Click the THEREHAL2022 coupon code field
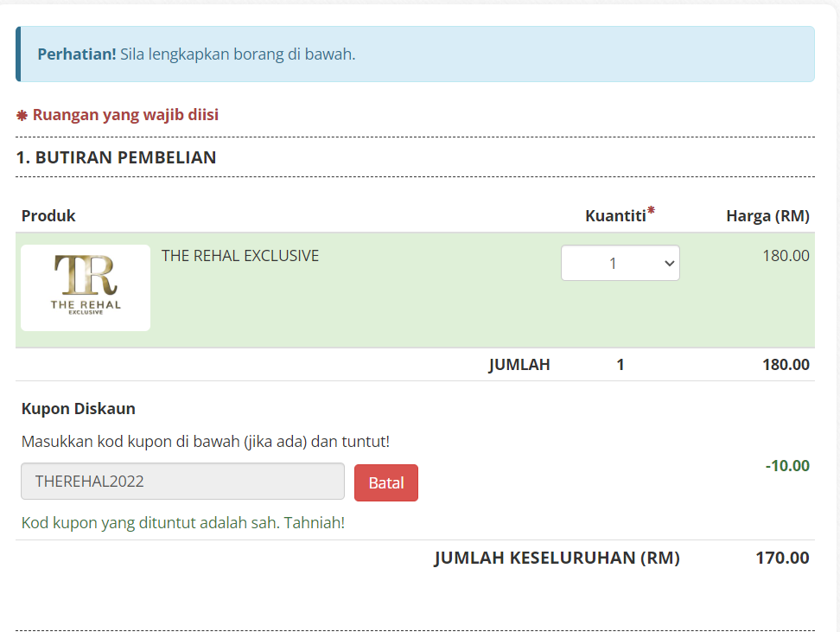This screenshot has height=632, width=840. [x=182, y=482]
